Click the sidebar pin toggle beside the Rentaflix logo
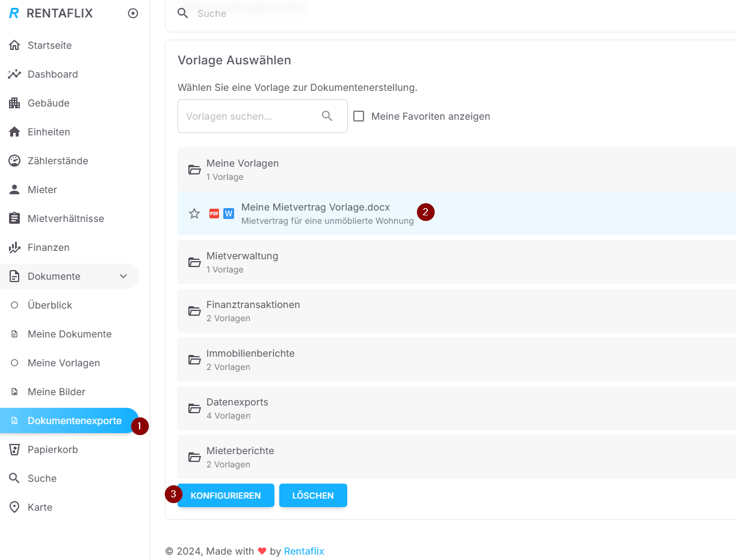736x560 pixels. 133,13
